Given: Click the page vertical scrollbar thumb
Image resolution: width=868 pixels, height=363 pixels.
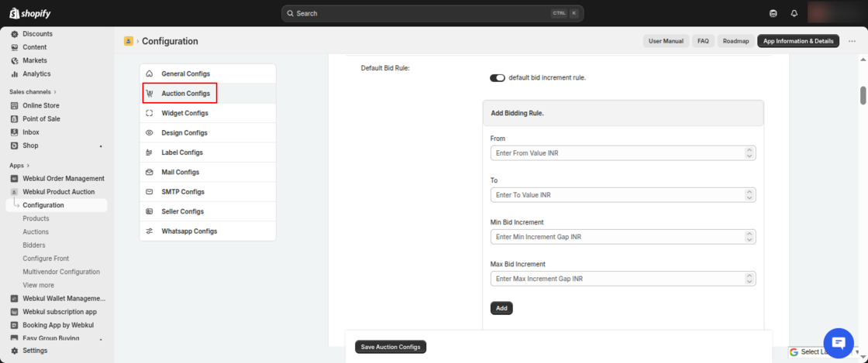Looking at the screenshot, I should (863, 95).
